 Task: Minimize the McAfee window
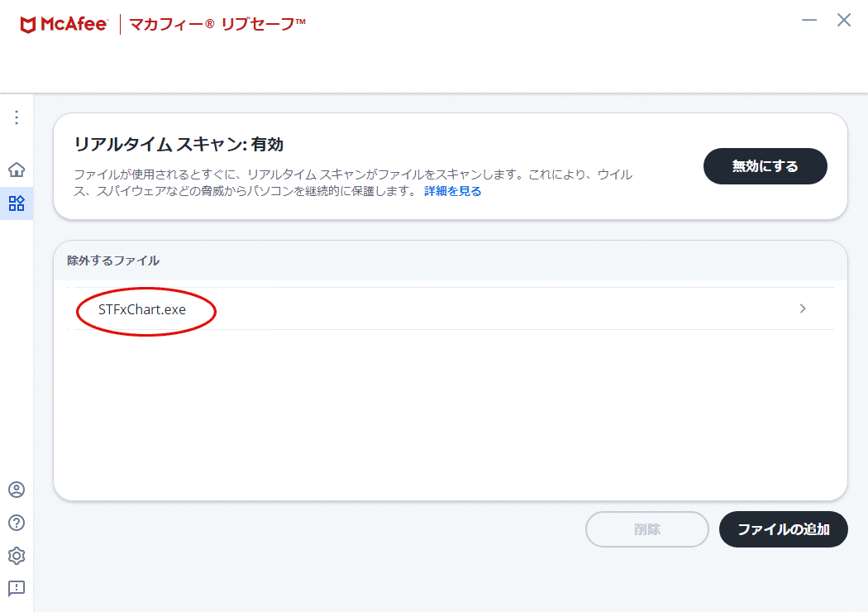click(x=809, y=21)
